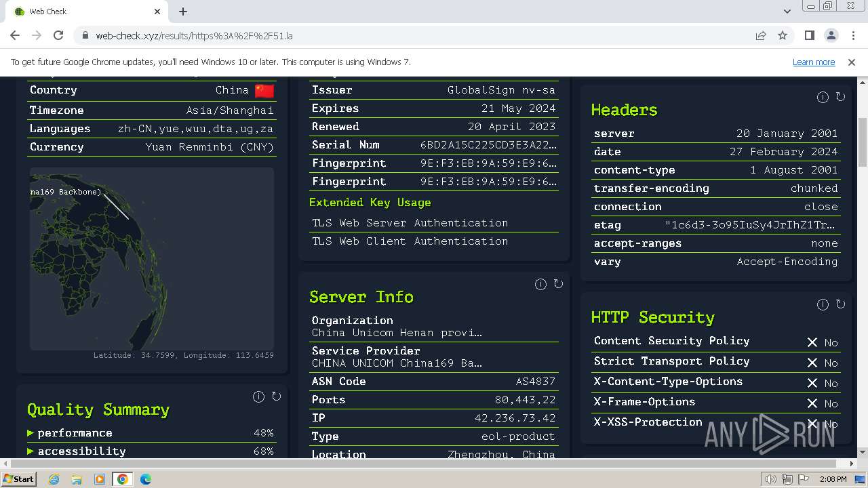Click the Accept-Encoding vary value

click(x=787, y=262)
